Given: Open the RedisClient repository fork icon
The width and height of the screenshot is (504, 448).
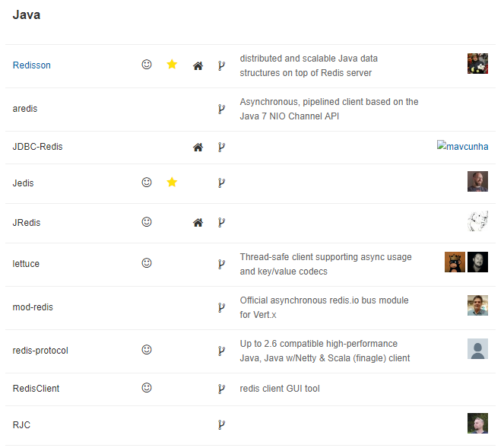Looking at the screenshot, I should click(221, 389).
